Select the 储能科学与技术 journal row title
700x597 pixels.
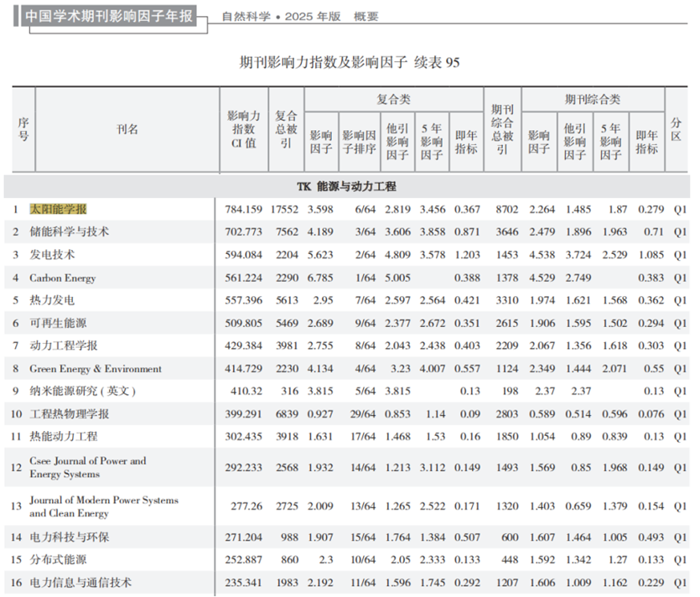pyautogui.click(x=69, y=231)
